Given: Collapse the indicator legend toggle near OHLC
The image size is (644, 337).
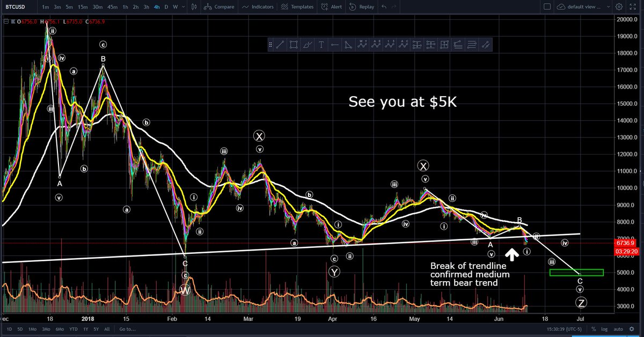Looking at the screenshot, I should [x=7, y=21].
